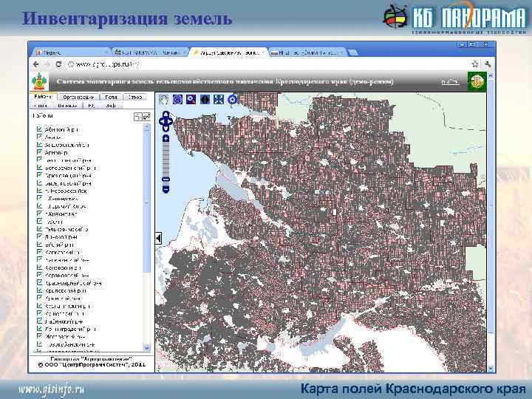Switch to the Поля tab

click(111, 97)
